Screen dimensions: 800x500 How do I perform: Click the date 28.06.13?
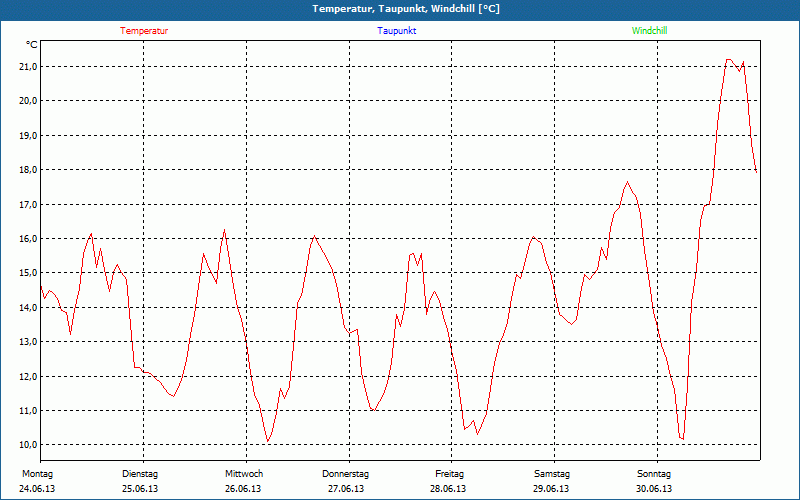448,489
